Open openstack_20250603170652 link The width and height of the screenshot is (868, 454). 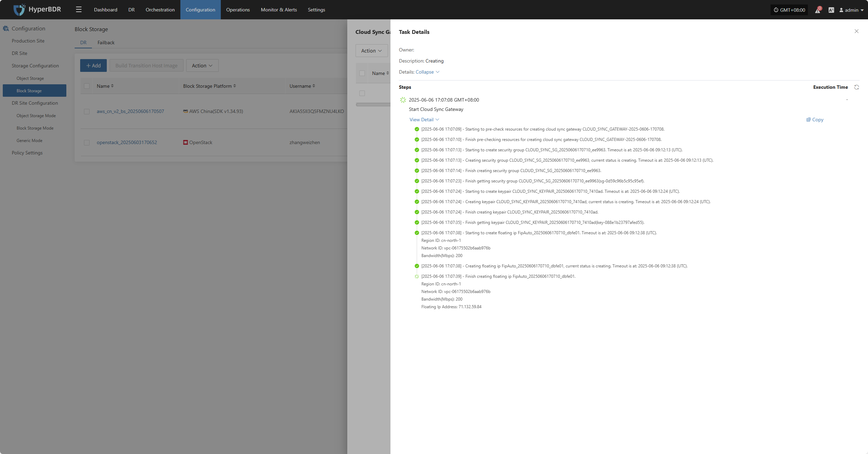pos(127,142)
